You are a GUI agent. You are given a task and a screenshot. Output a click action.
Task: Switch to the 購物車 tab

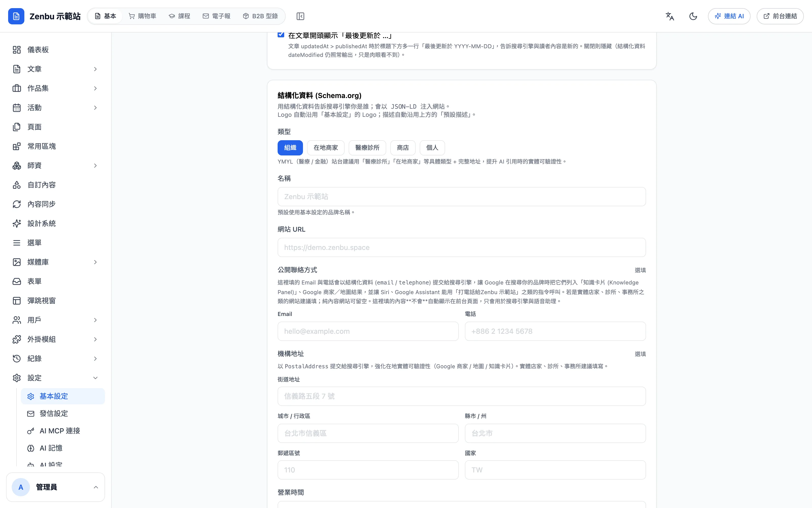coord(143,16)
